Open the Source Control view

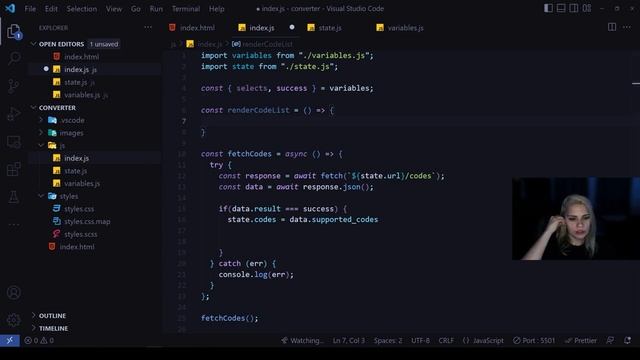click(x=13, y=86)
